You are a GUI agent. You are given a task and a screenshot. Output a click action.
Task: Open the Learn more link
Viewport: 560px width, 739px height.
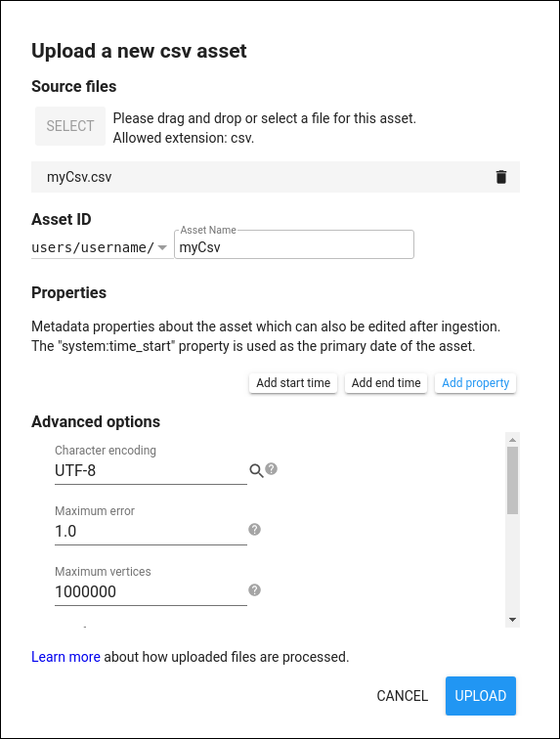[x=65, y=657]
